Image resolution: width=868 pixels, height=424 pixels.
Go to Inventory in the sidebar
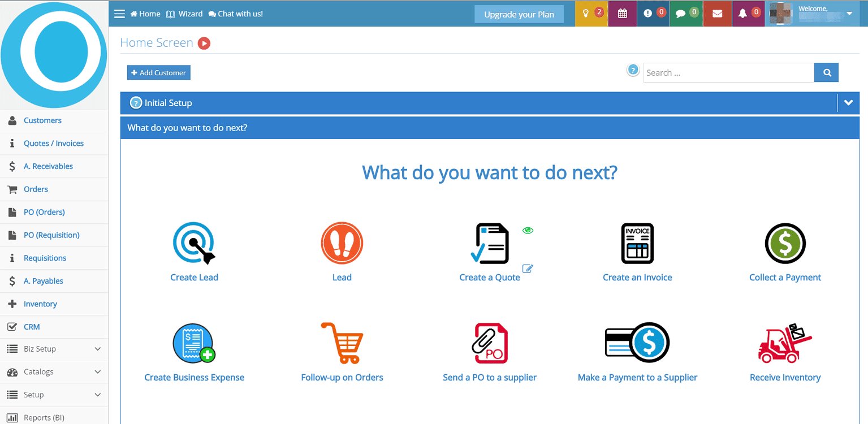pyautogui.click(x=40, y=304)
